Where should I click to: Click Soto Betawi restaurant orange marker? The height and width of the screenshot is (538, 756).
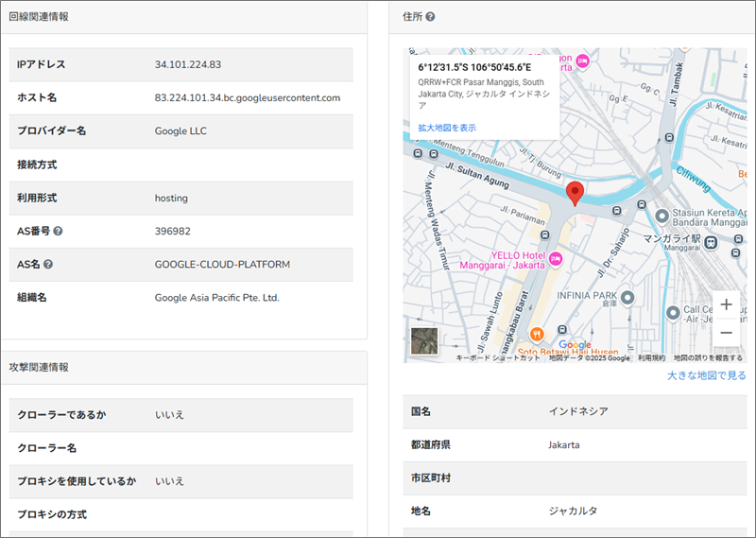(537, 334)
